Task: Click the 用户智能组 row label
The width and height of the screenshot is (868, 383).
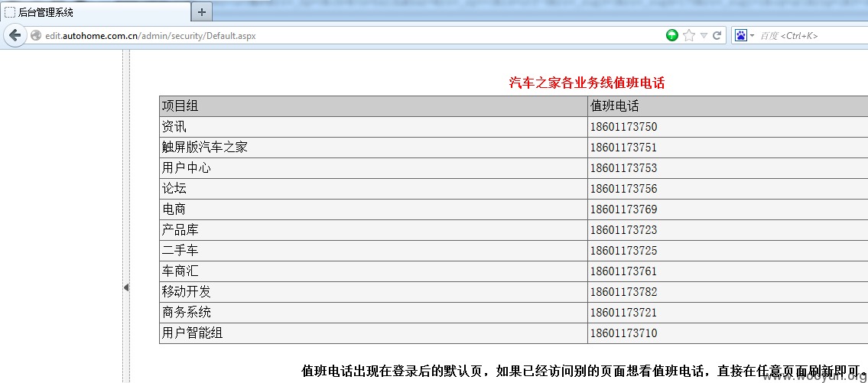Action: pos(192,333)
